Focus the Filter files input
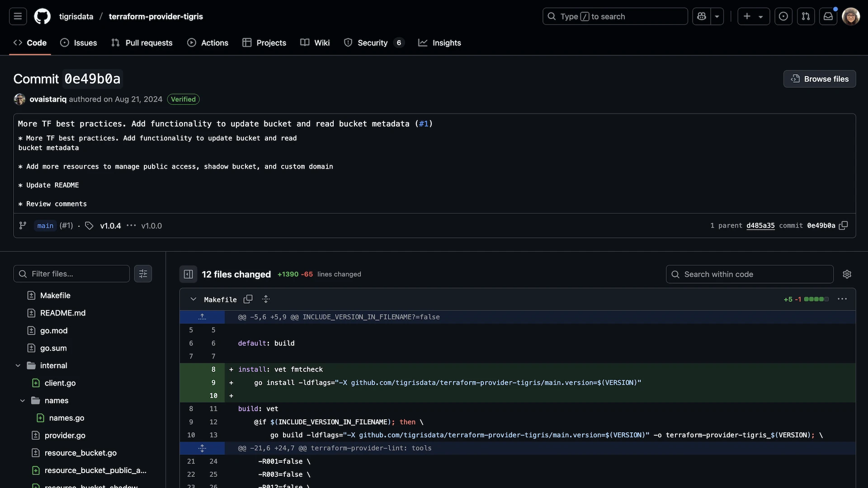The width and height of the screenshot is (868, 488). coord(71,274)
